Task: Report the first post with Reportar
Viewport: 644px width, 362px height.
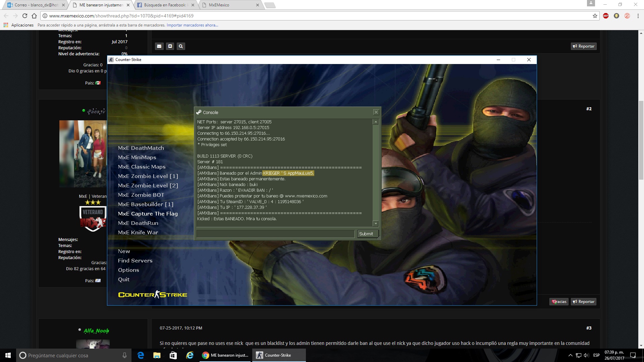Action: [x=584, y=46]
